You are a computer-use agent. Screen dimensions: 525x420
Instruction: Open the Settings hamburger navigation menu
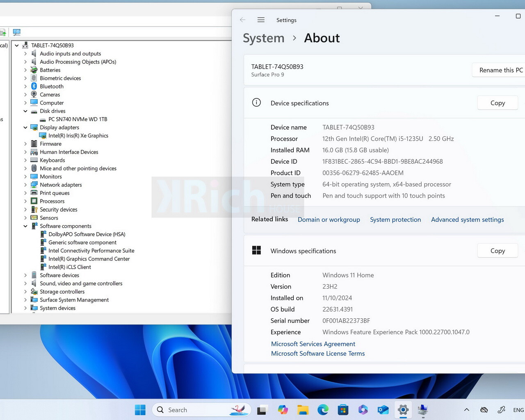(x=261, y=20)
